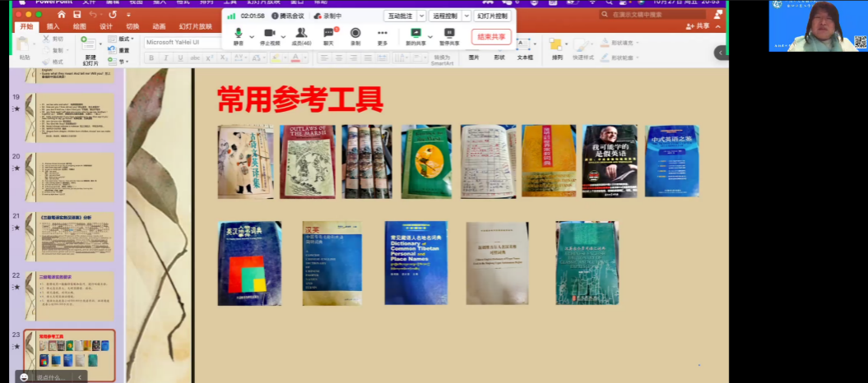Image resolution: width=868 pixels, height=383 pixels.
Task: Open the More (更多) options
Action: 382,34
